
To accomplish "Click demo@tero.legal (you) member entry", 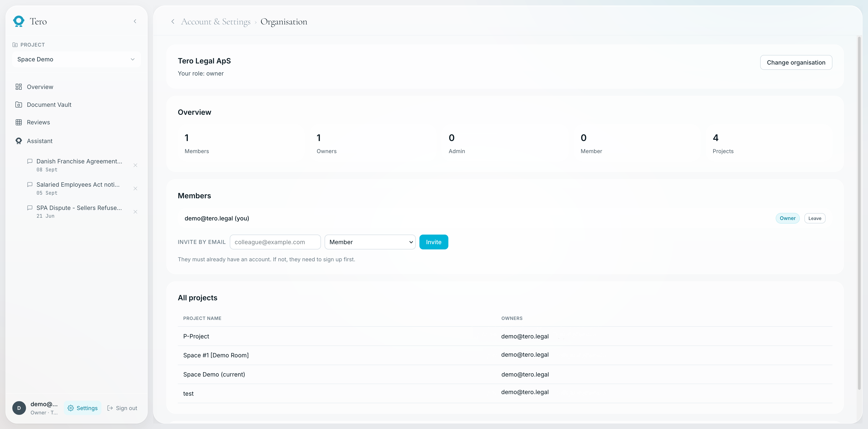I will coord(217,218).
